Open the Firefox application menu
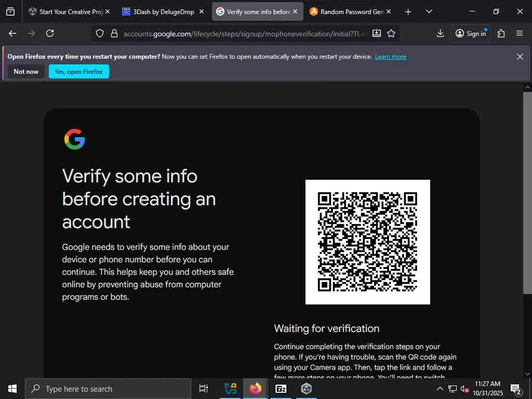 pos(520,33)
